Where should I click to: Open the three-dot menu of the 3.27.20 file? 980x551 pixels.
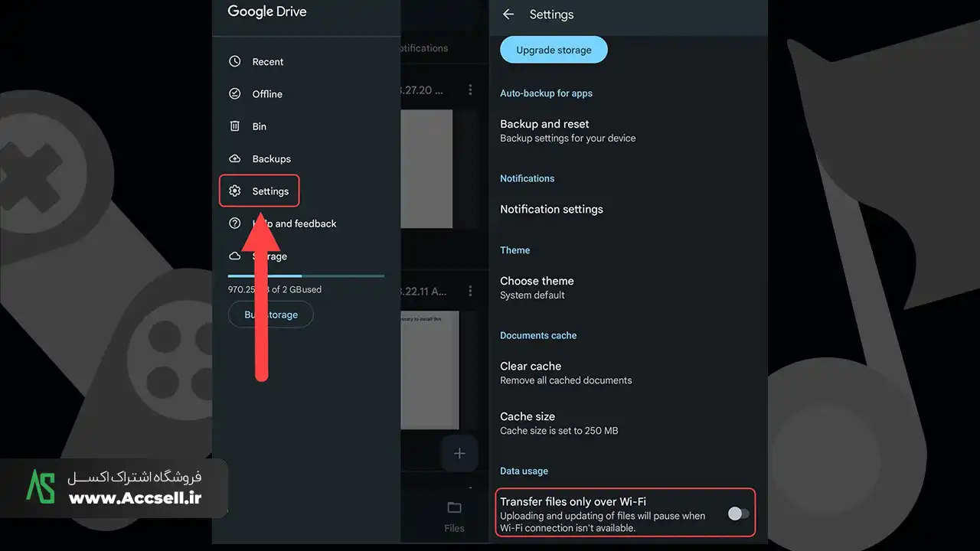(x=470, y=90)
